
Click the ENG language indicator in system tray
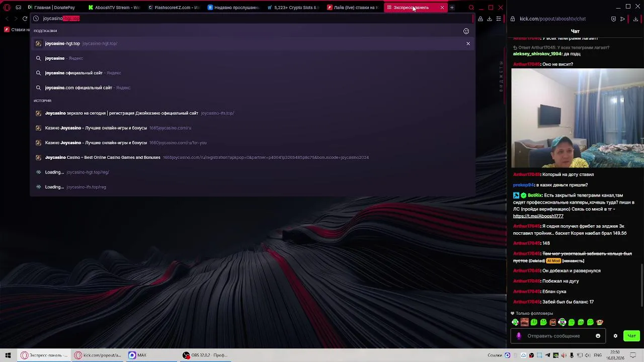(x=598, y=355)
